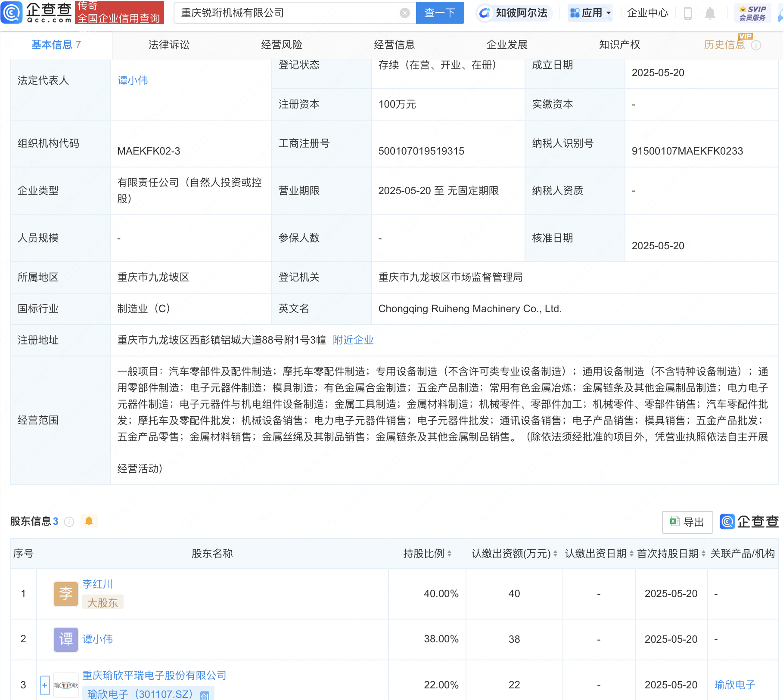Click info icon beside 历史信息
Image resolution: width=783 pixels, height=700 pixels.
coord(756,45)
